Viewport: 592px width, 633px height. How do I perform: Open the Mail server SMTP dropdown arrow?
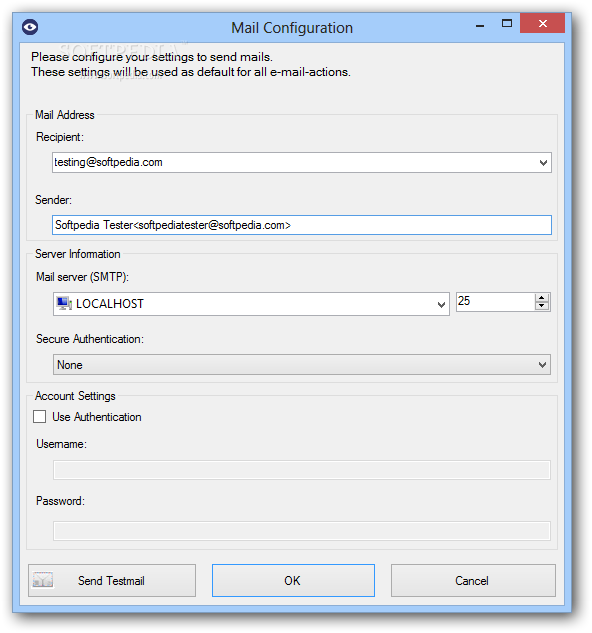pyautogui.click(x=441, y=304)
